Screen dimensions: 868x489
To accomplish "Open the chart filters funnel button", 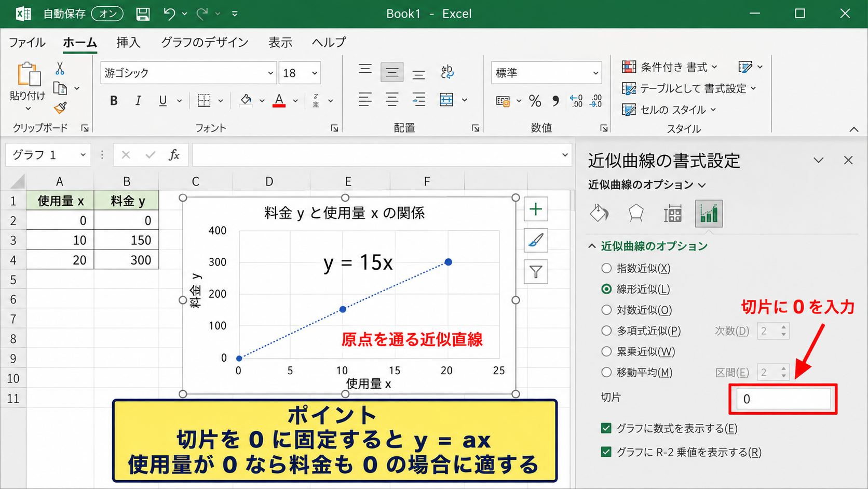I will (x=536, y=271).
